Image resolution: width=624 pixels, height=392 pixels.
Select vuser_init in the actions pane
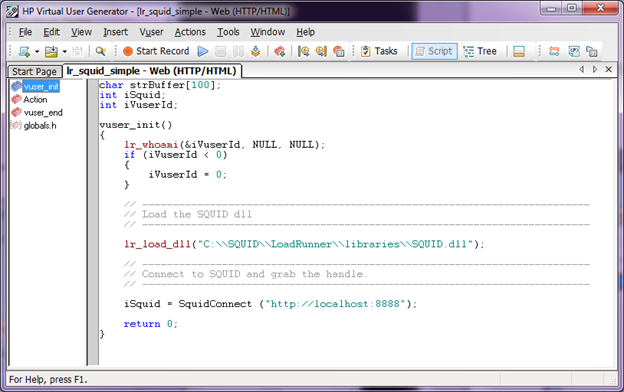click(41, 86)
